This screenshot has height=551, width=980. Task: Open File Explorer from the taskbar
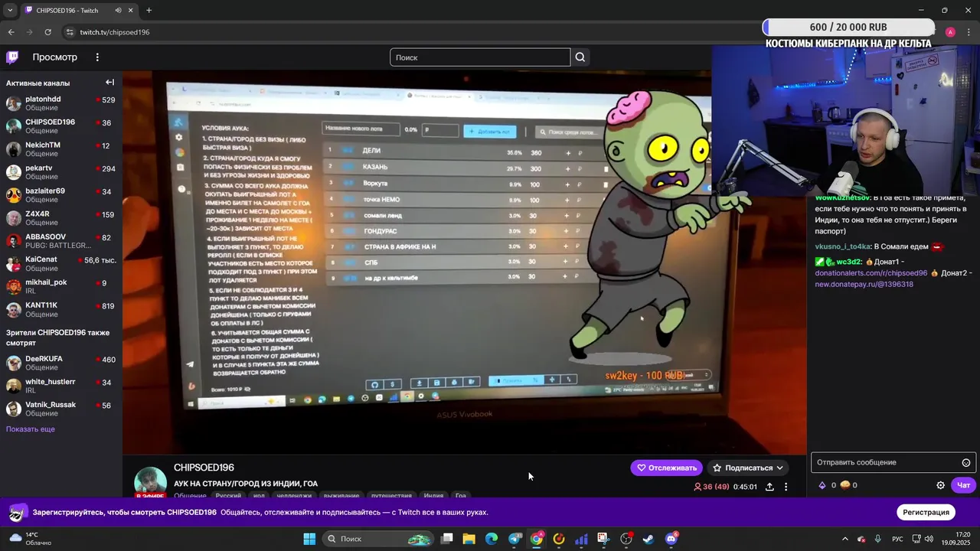pyautogui.click(x=469, y=539)
